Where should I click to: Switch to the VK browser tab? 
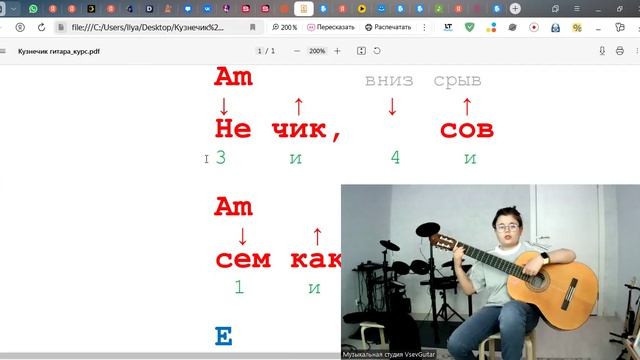(x=207, y=9)
